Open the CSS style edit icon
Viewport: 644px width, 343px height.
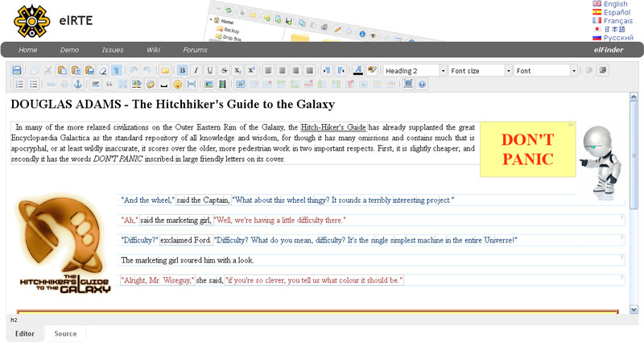[x=151, y=85]
